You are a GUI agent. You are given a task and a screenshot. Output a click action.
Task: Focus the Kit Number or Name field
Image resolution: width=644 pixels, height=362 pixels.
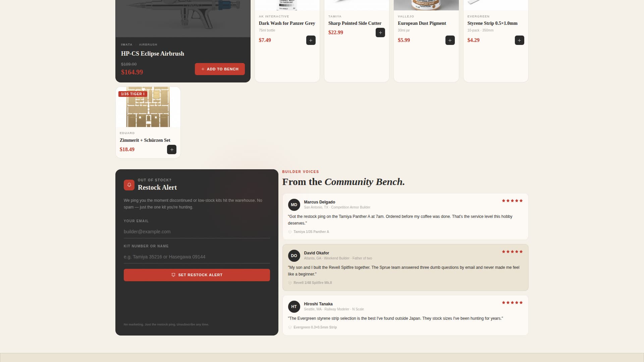click(x=197, y=257)
